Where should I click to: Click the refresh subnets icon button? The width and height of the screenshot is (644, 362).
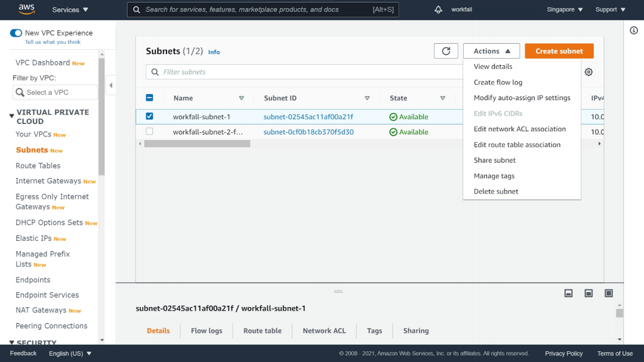[446, 51]
